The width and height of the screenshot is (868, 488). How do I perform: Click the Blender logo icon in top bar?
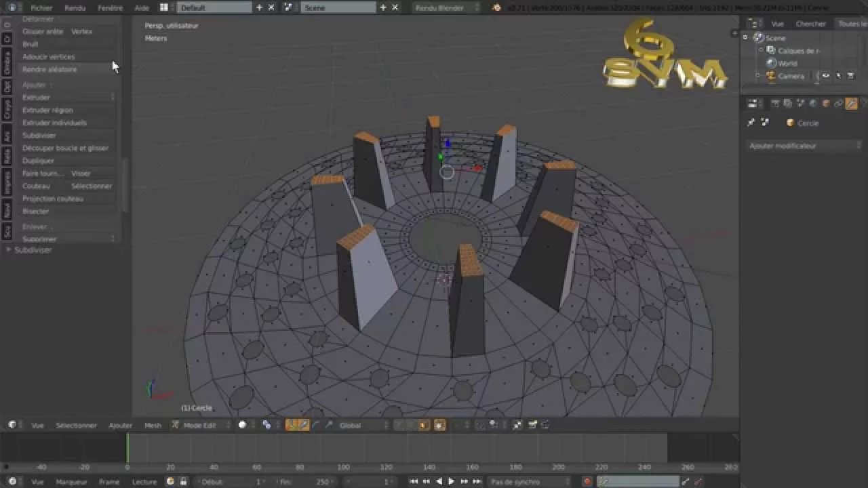pyautogui.click(x=497, y=7)
